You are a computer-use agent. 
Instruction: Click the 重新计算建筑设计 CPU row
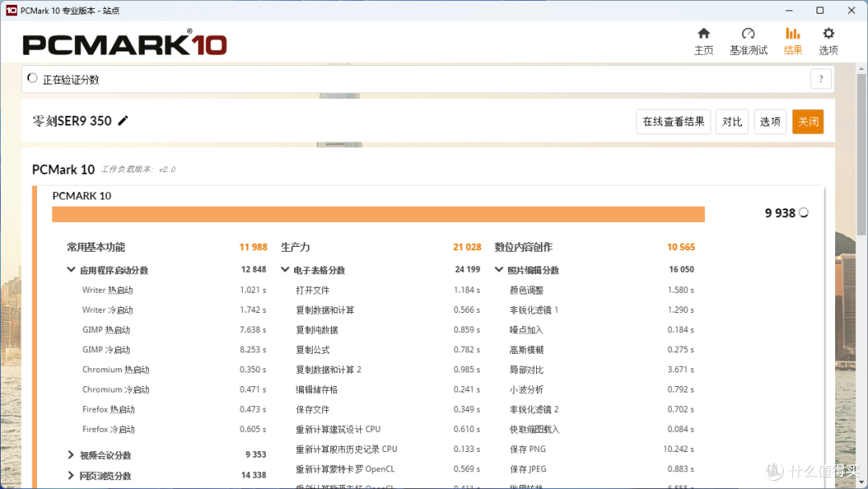(x=388, y=429)
